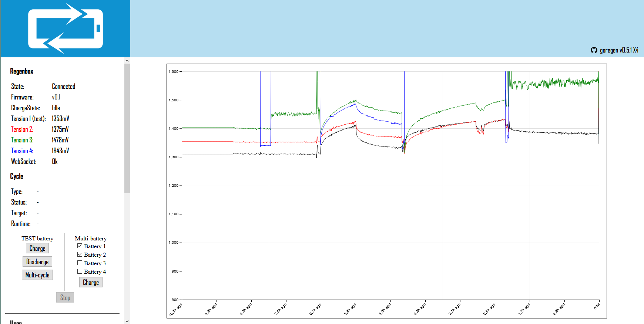Click the blue Tension 4 label
This screenshot has width=644, height=324.
[x=22, y=151]
